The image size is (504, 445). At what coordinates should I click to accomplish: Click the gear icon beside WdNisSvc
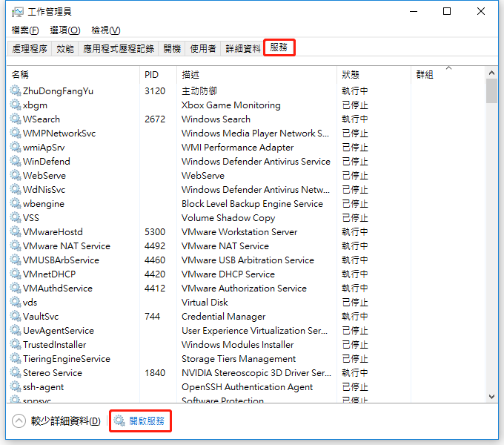pyautogui.click(x=16, y=189)
